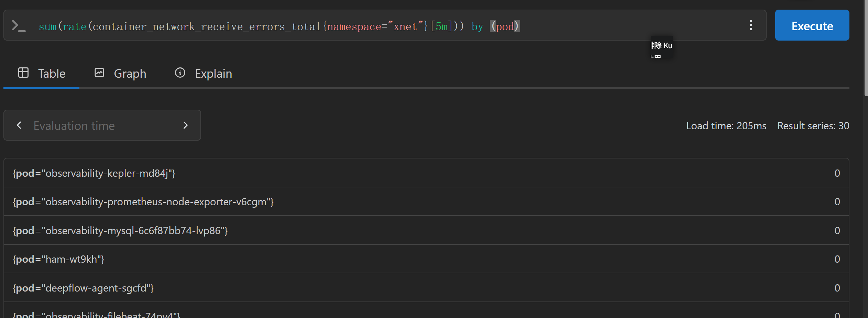Select the observability-mysql-6c6f87bb74-lvp86 row
The height and width of the screenshot is (318, 868).
pos(426,230)
